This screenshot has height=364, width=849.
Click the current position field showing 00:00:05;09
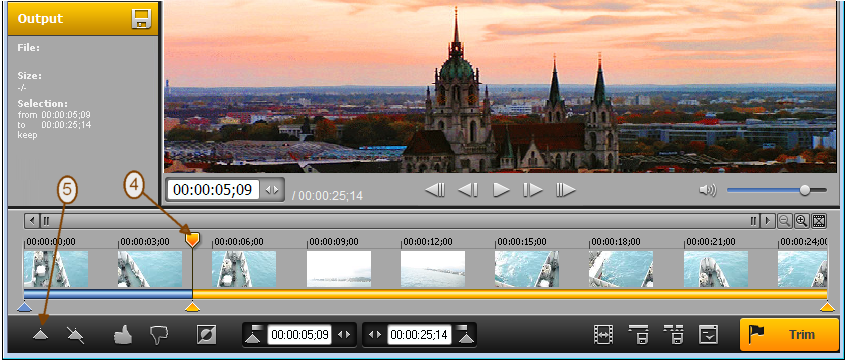pyautogui.click(x=213, y=190)
